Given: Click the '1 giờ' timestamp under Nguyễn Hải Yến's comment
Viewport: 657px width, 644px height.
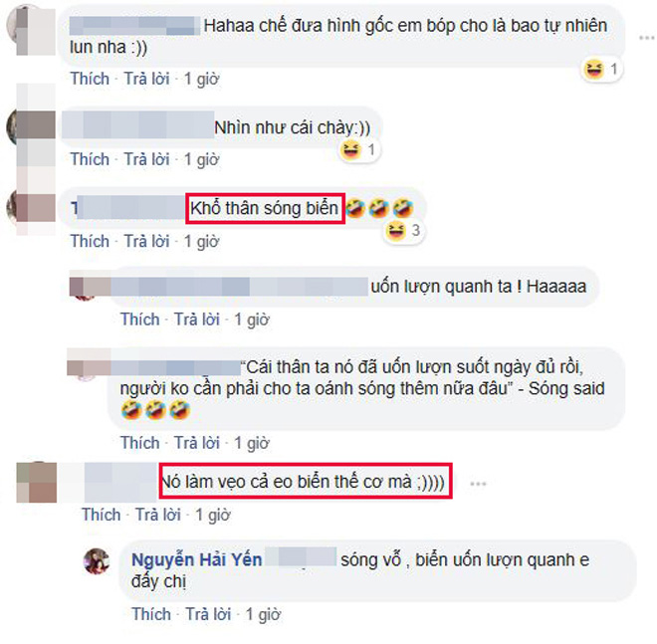Looking at the screenshot, I should click(263, 615).
